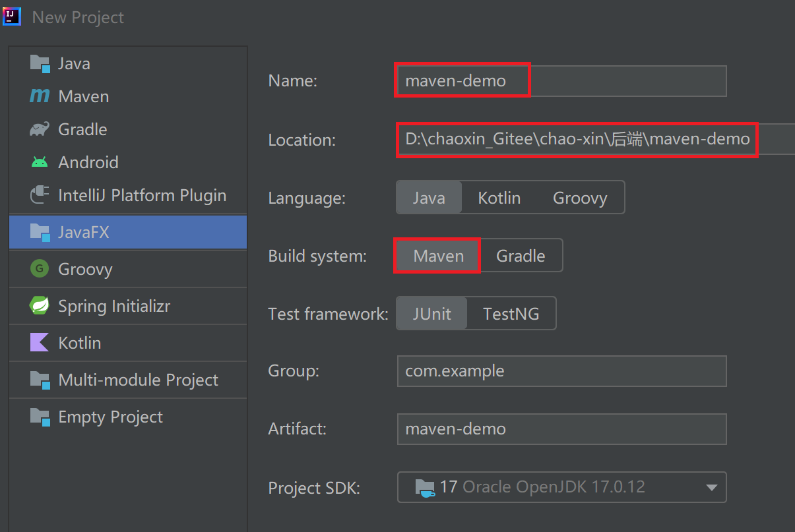Click the JDK folder icon in Project SDK
Viewport: 795px width, 532px height.
[x=425, y=488]
